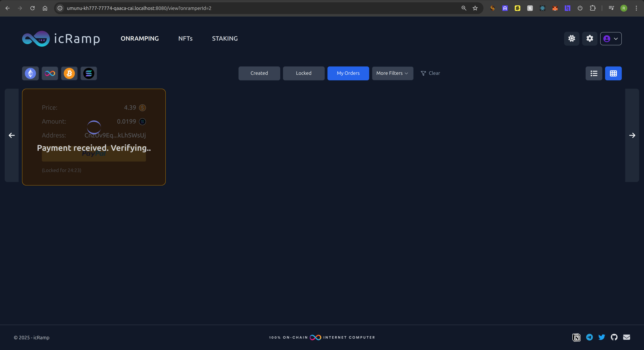Image resolution: width=644 pixels, height=350 pixels.
Task: Filter by Ethereum chain icon
Action: tap(30, 73)
